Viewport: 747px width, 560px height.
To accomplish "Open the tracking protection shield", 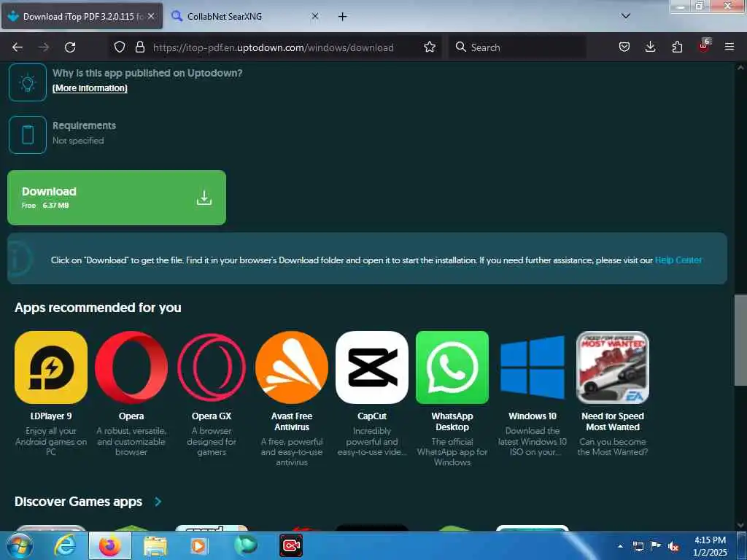I will [x=120, y=47].
